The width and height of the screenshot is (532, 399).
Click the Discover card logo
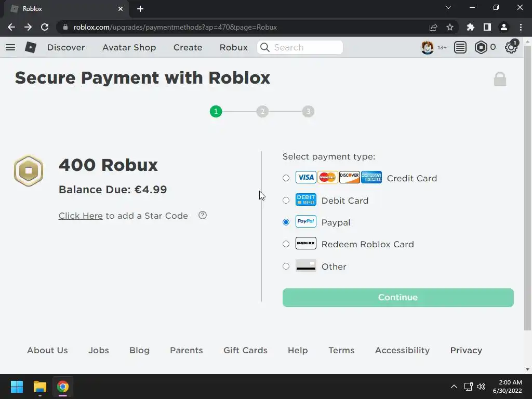[x=350, y=177]
